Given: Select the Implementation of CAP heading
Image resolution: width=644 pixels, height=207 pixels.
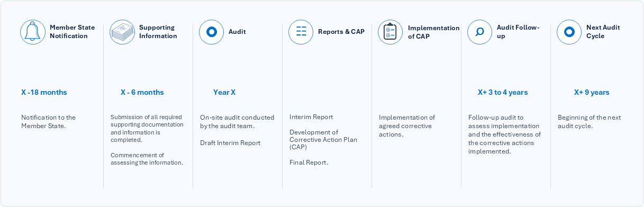Looking at the screenshot, I should point(434,32).
